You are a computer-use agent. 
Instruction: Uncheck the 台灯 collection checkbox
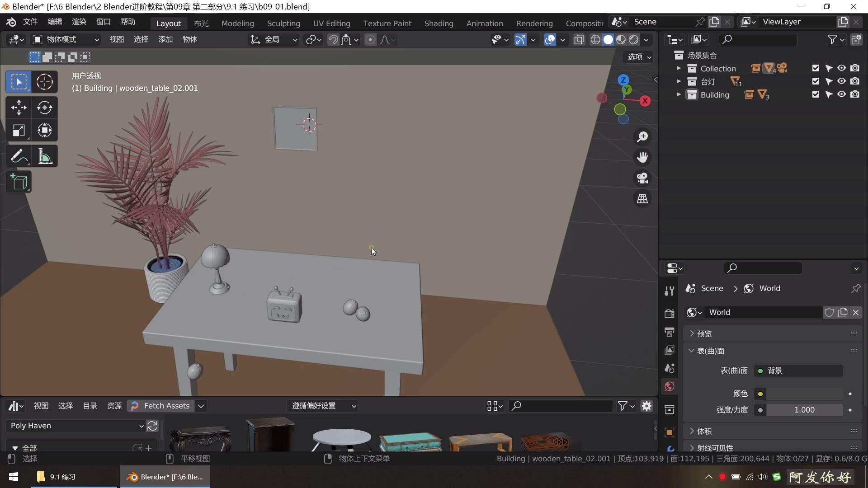pyautogui.click(x=815, y=81)
